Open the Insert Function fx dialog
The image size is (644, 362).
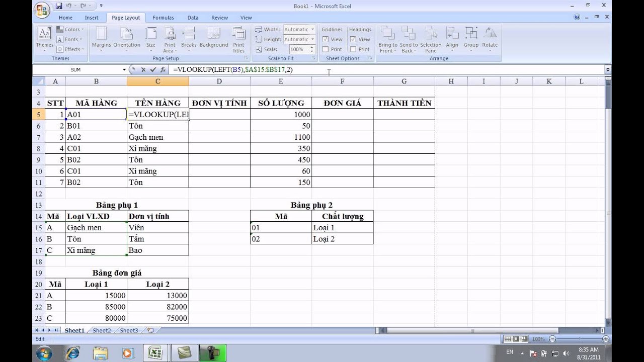(163, 69)
